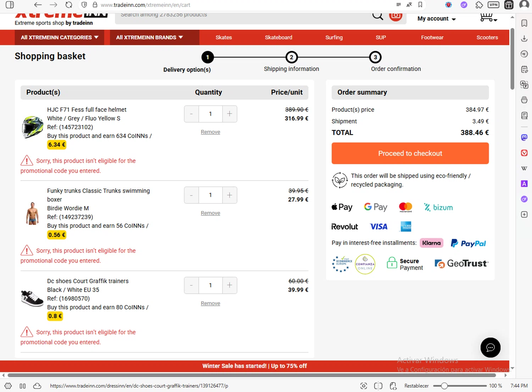Remove the Funky trunks boxer from basket
The image size is (532, 392).
tap(210, 213)
